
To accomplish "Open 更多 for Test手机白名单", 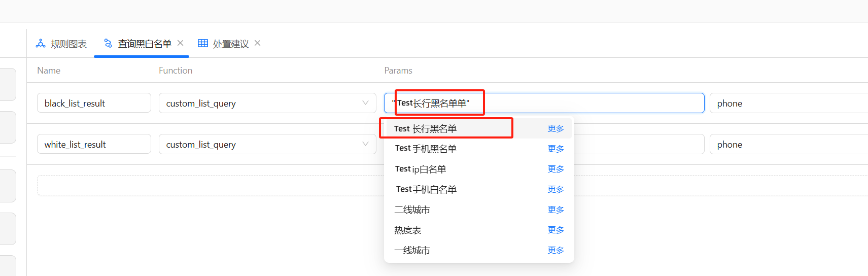I will click(x=555, y=189).
